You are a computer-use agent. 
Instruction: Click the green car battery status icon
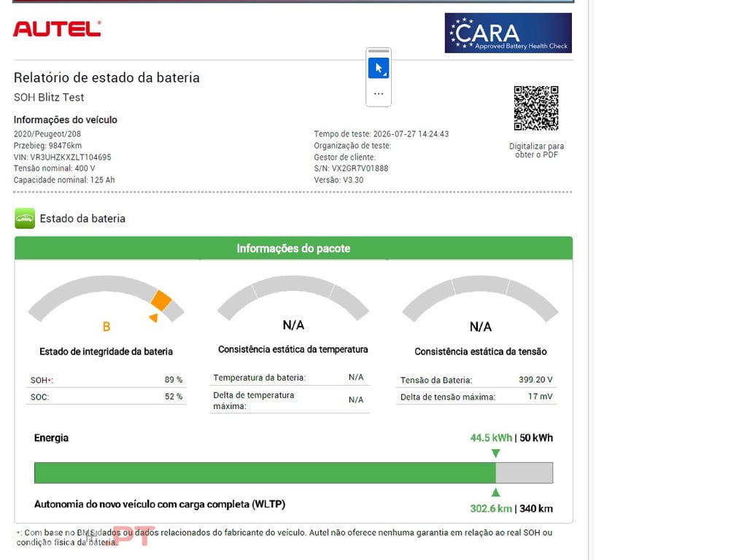[x=25, y=219]
